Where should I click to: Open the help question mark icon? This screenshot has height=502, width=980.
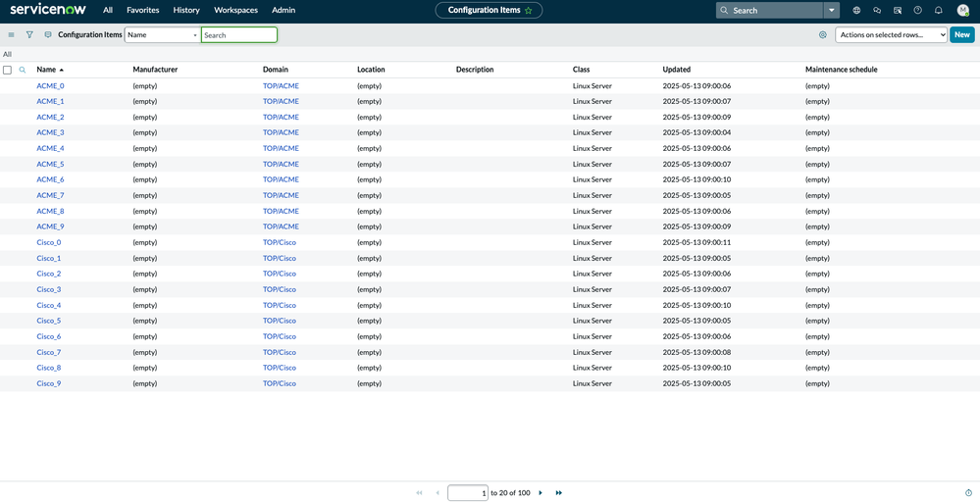point(917,10)
